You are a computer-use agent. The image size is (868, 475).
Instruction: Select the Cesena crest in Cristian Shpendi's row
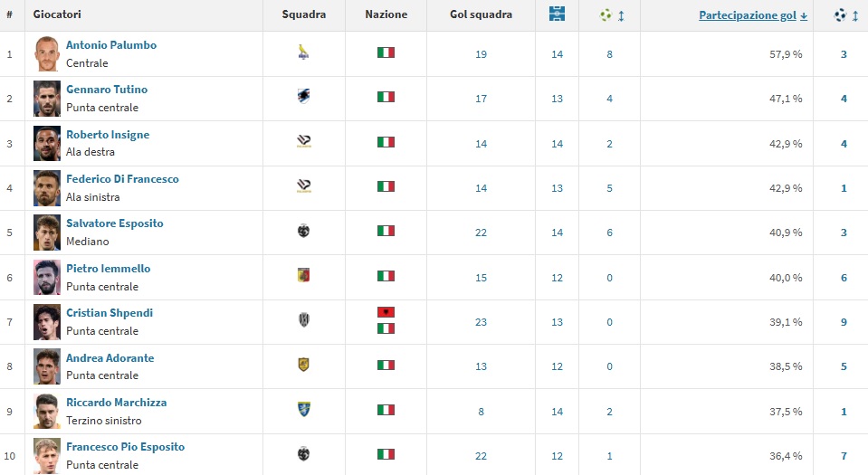click(303, 320)
